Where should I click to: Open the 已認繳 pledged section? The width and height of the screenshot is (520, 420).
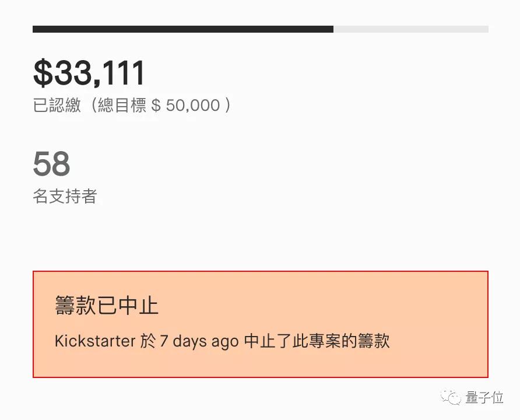click(x=57, y=106)
